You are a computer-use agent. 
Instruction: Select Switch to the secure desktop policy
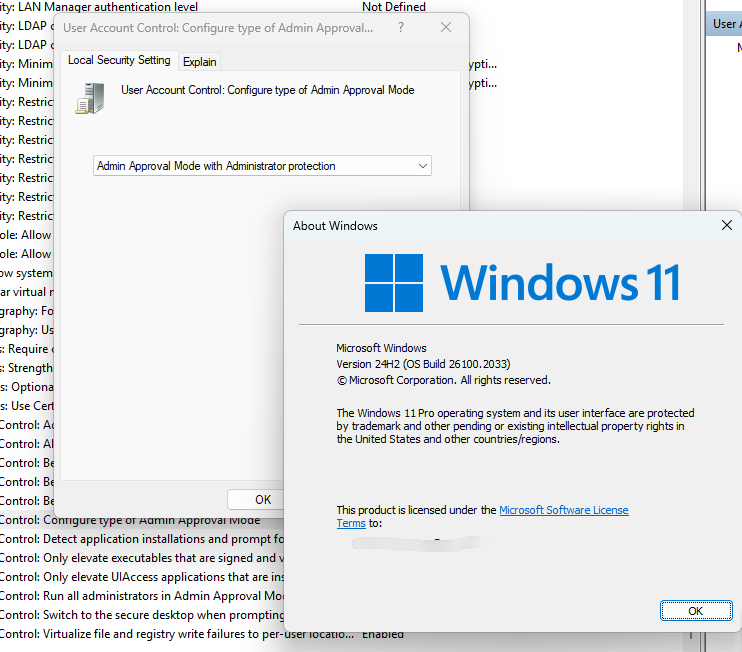142,615
